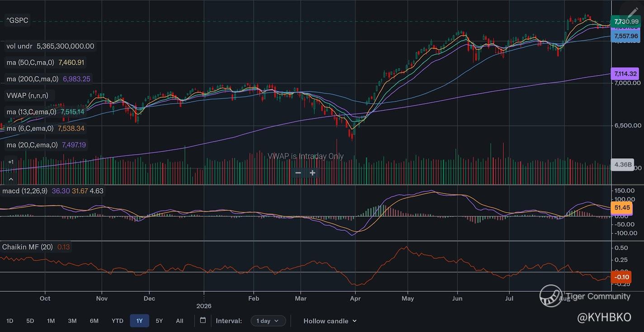Click the May date axis label
The image size is (644, 332).
pos(408,299)
